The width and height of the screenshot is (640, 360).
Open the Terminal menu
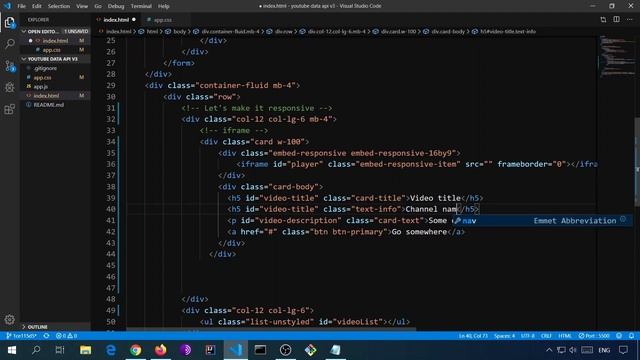tap(141, 6)
